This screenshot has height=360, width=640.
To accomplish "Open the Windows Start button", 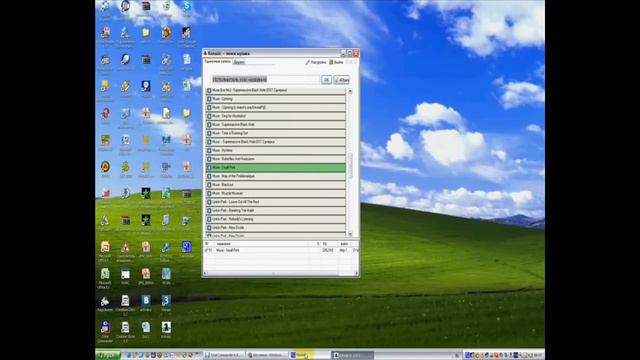I will pyautogui.click(x=108, y=355).
